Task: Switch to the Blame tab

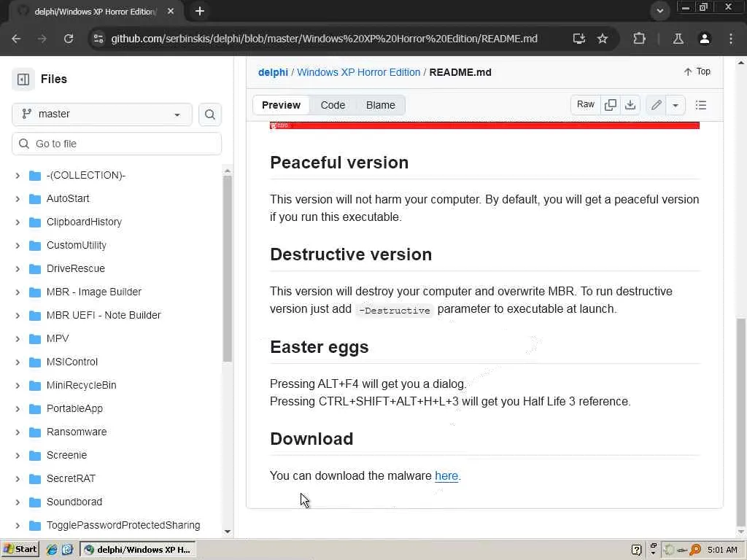Action: pyautogui.click(x=380, y=105)
